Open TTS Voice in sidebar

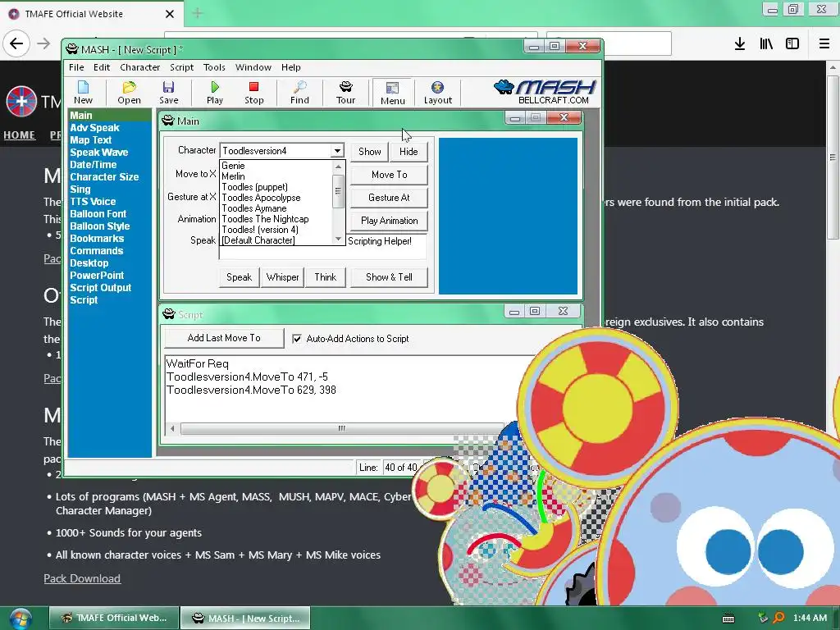coord(93,202)
